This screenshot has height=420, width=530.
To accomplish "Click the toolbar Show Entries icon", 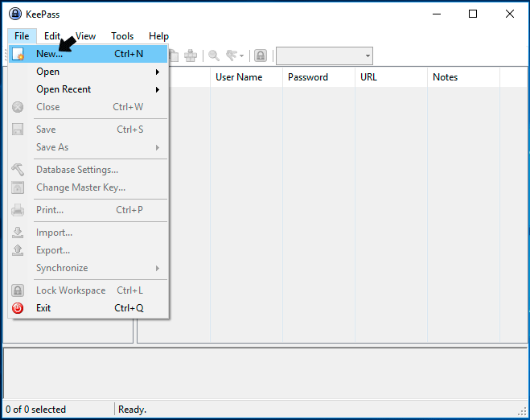I will tap(232, 56).
